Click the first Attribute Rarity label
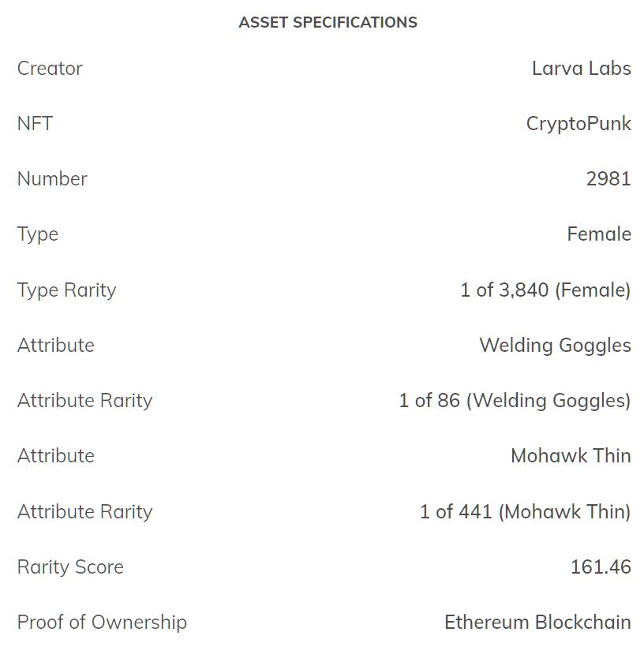The image size is (644, 647). point(84,401)
